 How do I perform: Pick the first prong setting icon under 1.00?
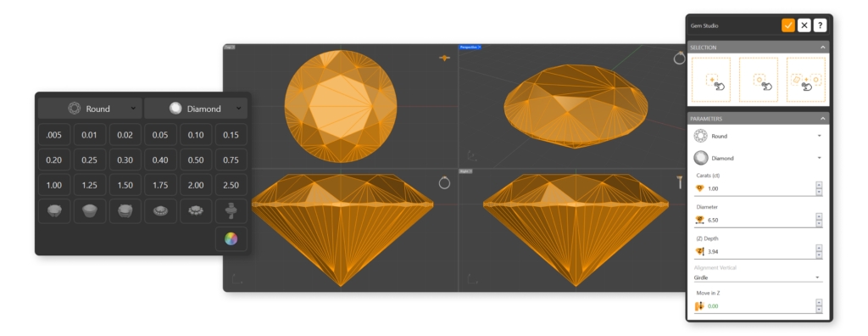pyautogui.click(x=54, y=210)
